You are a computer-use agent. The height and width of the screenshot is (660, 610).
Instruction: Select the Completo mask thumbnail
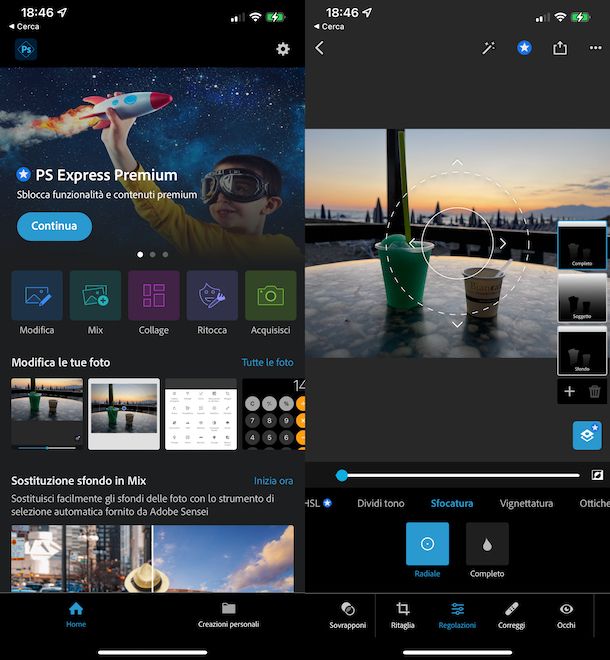pyautogui.click(x=582, y=245)
